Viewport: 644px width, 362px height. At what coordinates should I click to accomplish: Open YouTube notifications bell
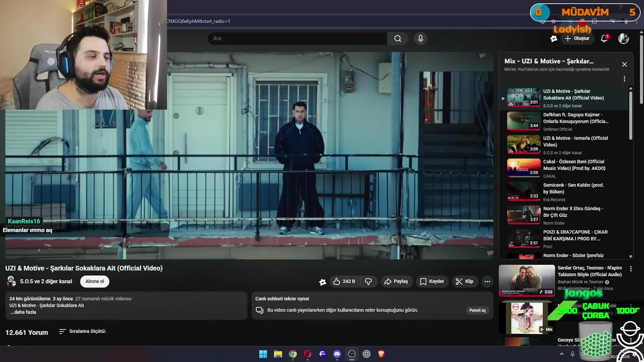604,38
